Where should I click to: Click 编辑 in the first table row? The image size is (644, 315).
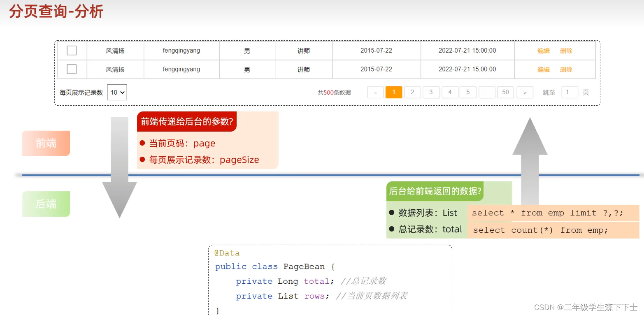(x=544, y=51)
